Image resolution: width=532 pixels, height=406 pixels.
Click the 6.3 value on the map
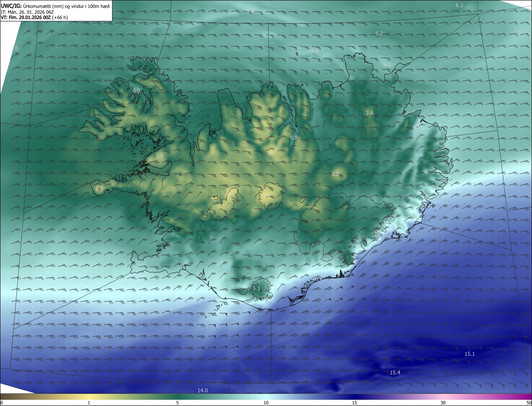459,5
